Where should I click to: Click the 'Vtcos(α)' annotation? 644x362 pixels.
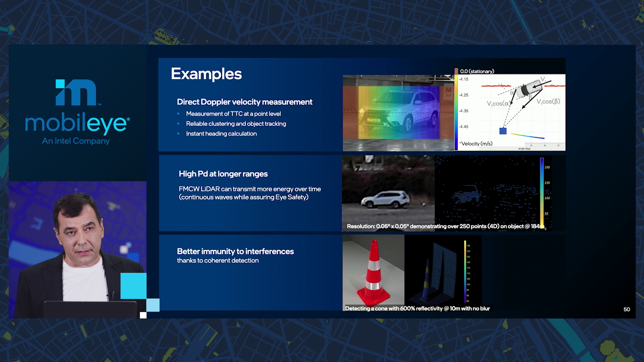point(499,104)
